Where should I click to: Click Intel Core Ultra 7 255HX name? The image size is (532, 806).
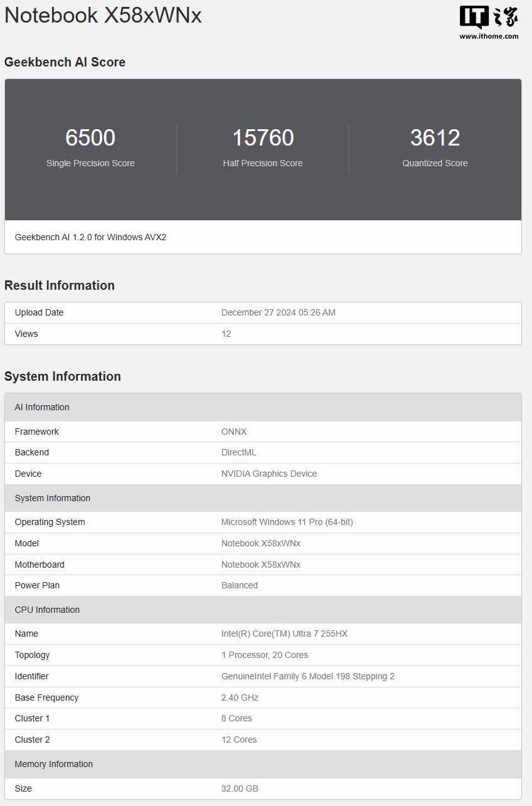point(284,634)
